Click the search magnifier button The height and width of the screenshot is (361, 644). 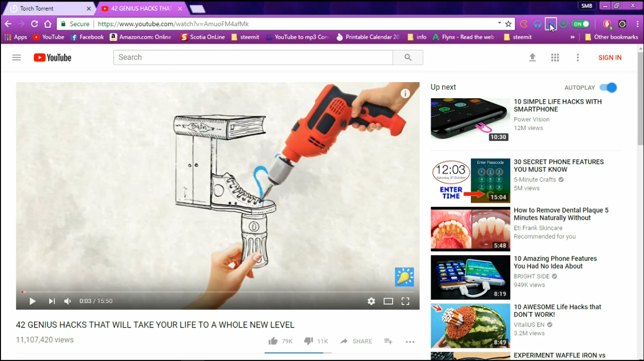[408, 57]
